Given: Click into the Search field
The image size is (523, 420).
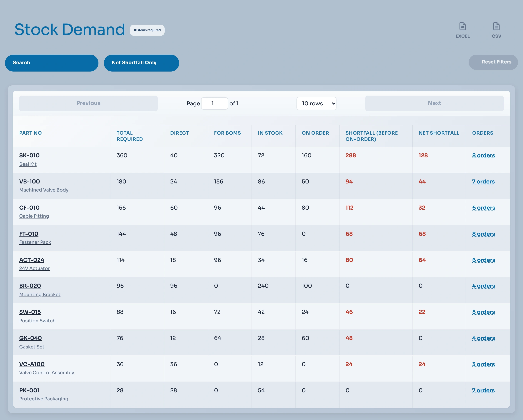Looking at the screenshot, I should point(52,63).
